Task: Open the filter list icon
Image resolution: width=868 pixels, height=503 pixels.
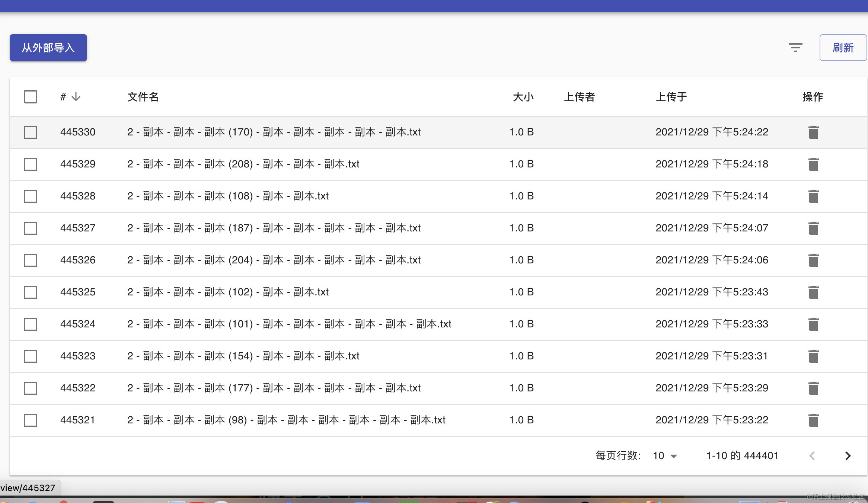Action: [x=795, y=48]
